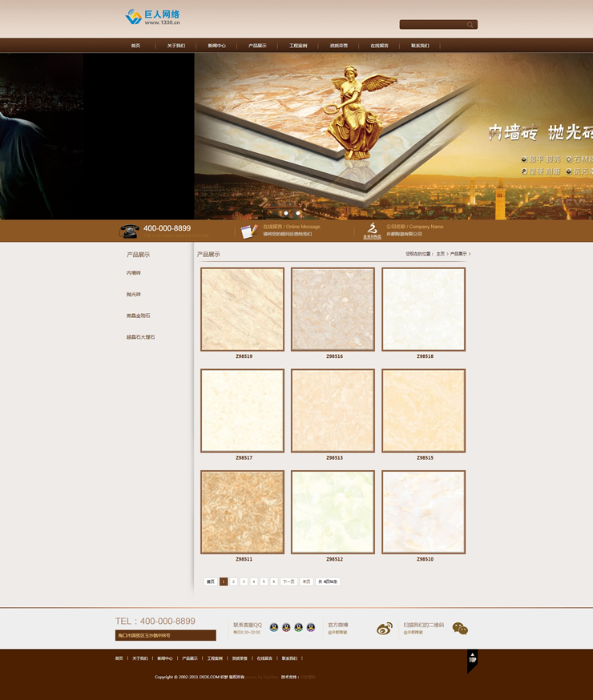Select the 内墙砖 sidebar category
Image resolution: width=593 pixels, height=700 pixels.
coord(134,273)
